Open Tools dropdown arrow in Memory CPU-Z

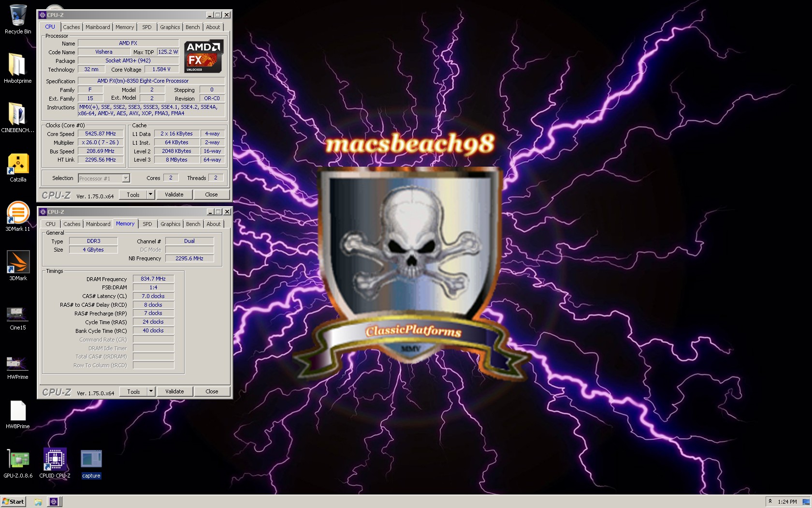tap(151, 391)
